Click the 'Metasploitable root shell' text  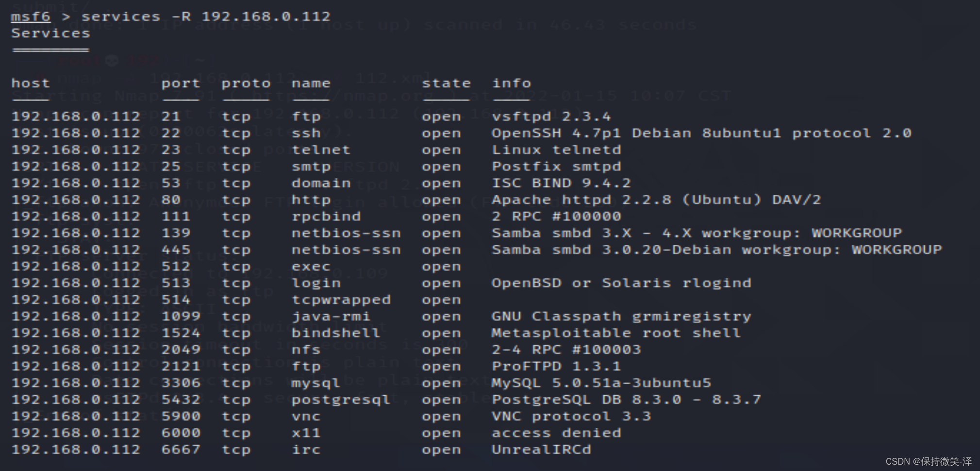616,333
